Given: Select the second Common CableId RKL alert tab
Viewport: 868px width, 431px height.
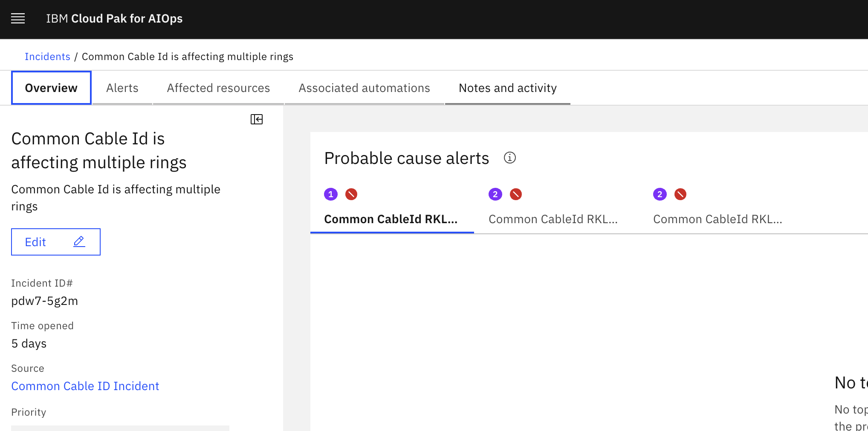Looking at the screenshot, I should pyautogui.click(x=553, y=219).
